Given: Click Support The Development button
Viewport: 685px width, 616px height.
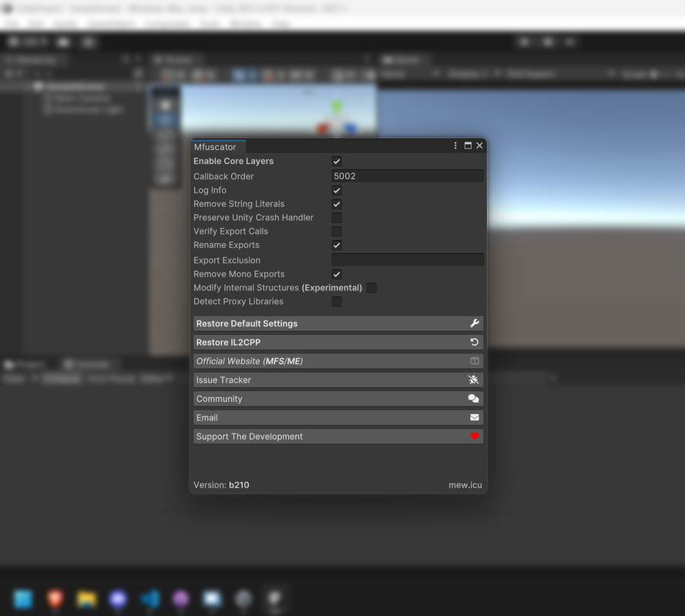Looking at the screenshot, I should [338, 437].
